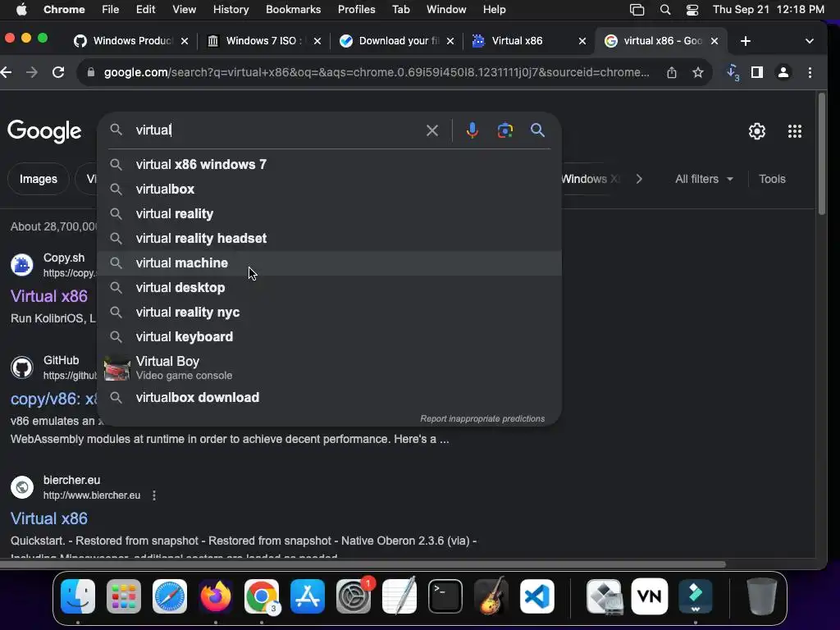The height and width of the screenshot is (630, 840).
Task: Open the Images filter chip
Action: click(x=39, y=179)
